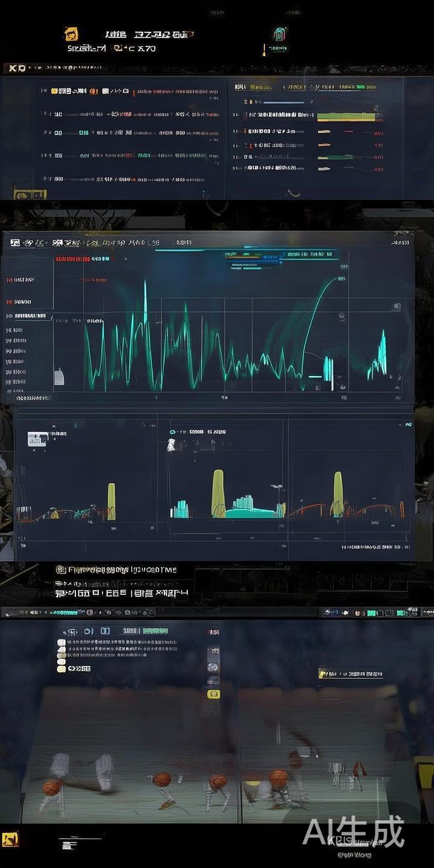Click the green highlighted label in the video panel header

154,631
